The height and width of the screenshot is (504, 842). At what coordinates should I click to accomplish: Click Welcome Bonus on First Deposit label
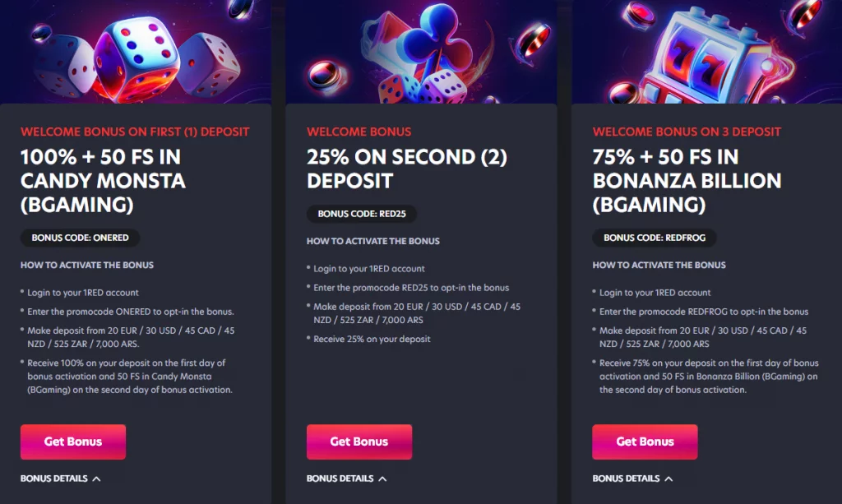pos(135,132)
